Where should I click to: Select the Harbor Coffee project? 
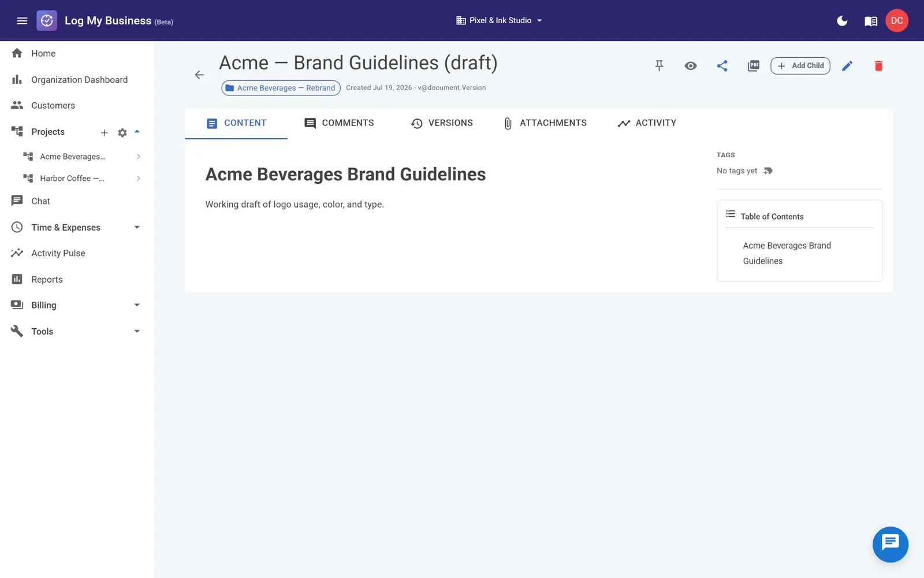72,179
